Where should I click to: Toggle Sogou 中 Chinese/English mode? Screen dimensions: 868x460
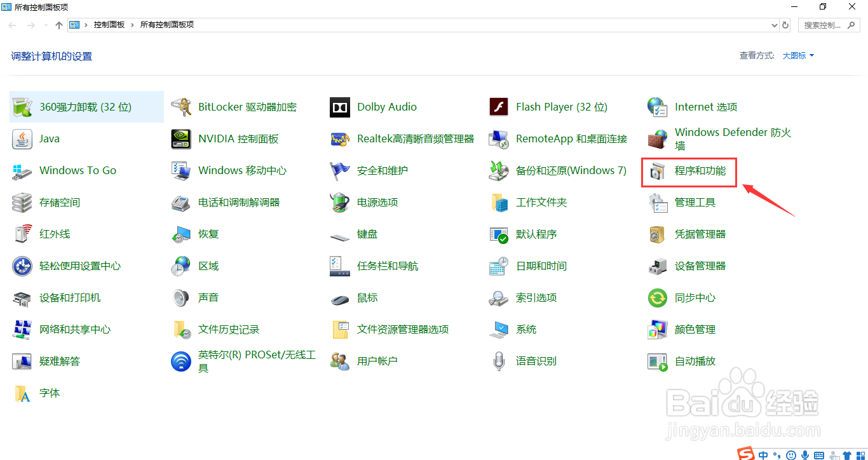tap(763, 455)
